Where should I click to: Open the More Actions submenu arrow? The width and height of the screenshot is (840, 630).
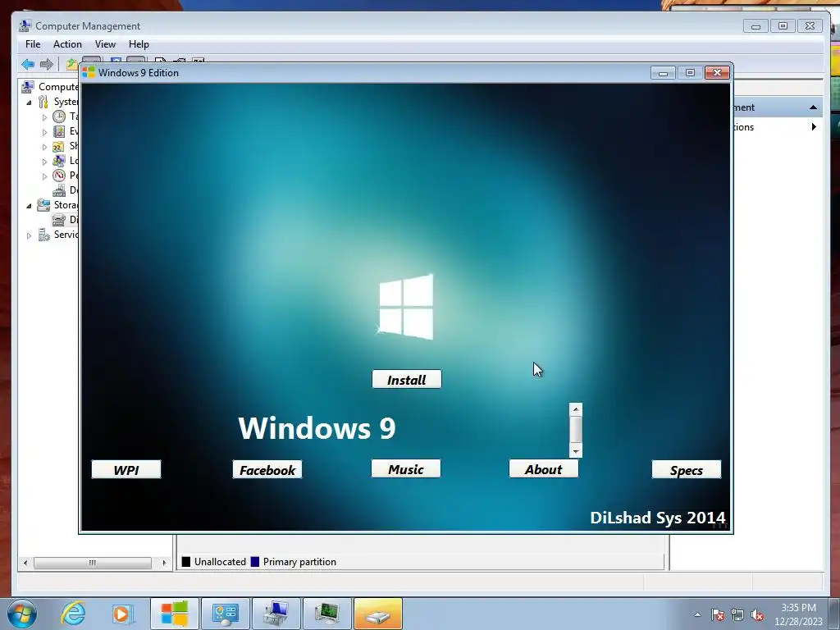814,127
